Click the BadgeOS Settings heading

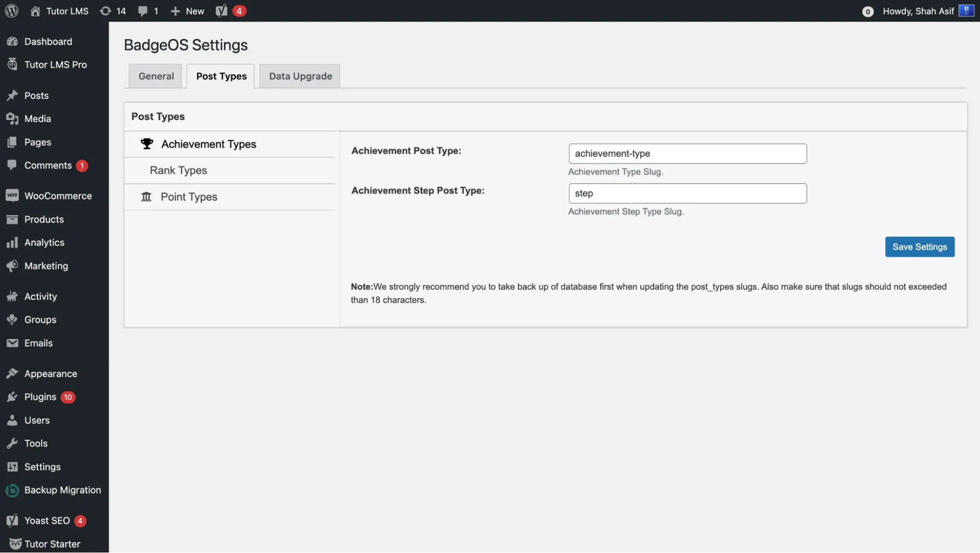(x=186, y=45)
